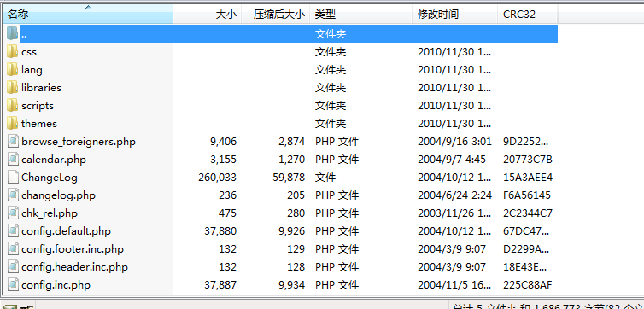Click the 37,887 size of config.inc.php
The height and width of the screenshot is (309, 644).
(x=220, y=285)
